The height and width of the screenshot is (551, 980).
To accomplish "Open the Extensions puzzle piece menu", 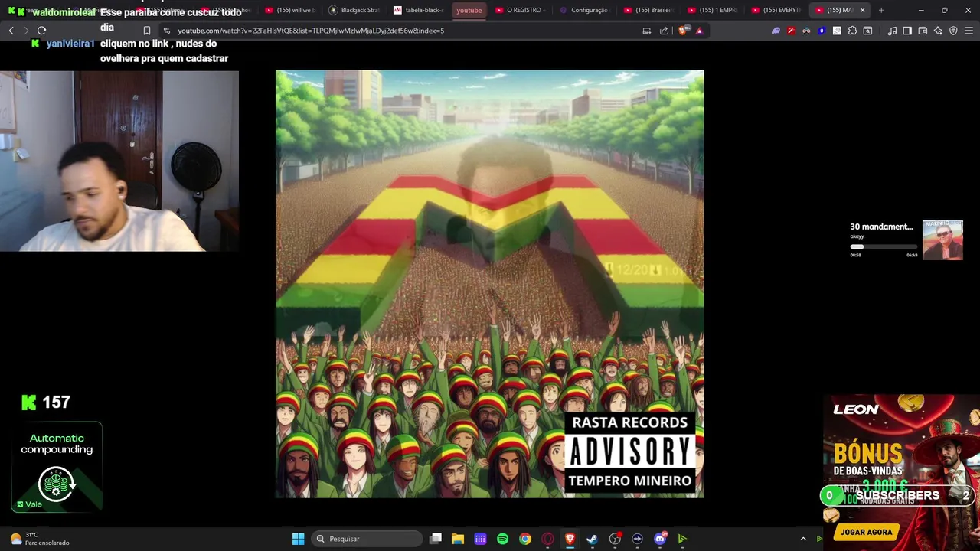I will click(x=852, y=31).
